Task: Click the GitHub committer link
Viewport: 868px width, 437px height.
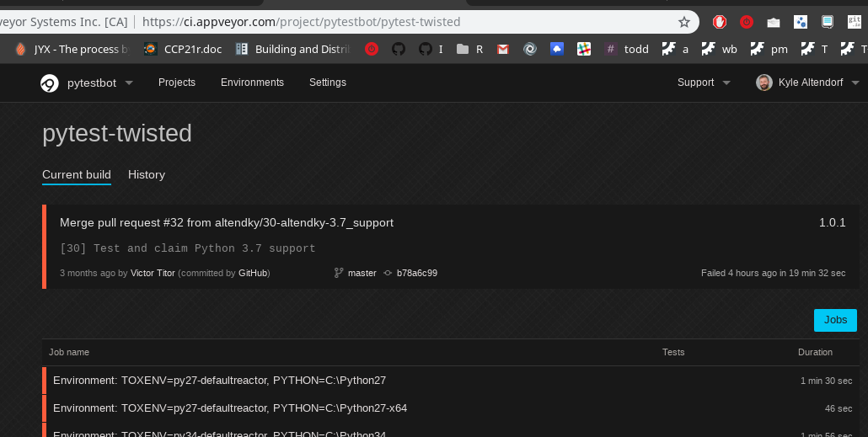Action: click(253, 273)
